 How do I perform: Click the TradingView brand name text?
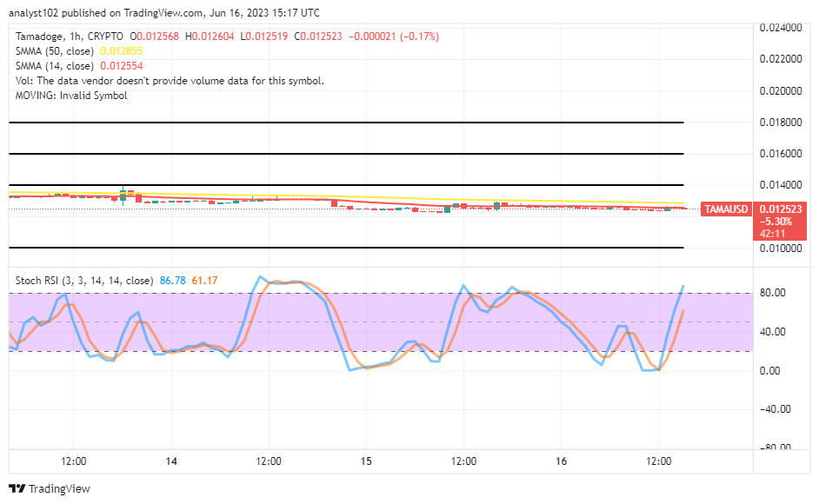point(59,489)
